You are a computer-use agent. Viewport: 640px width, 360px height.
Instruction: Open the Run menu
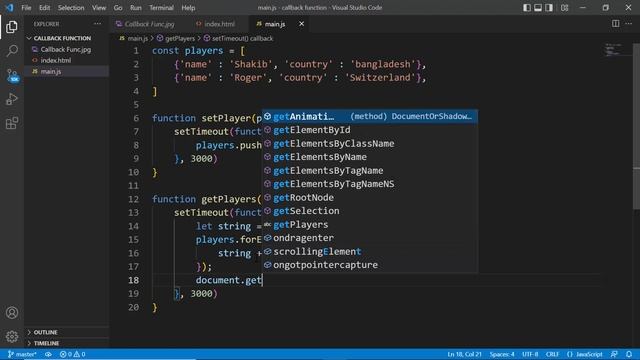tap(136, 8)
